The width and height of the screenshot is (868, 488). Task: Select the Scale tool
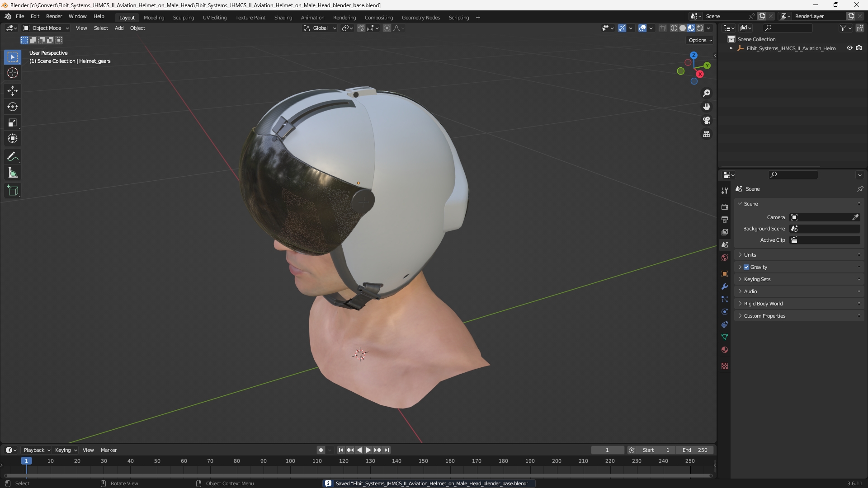tap(13, 122)
